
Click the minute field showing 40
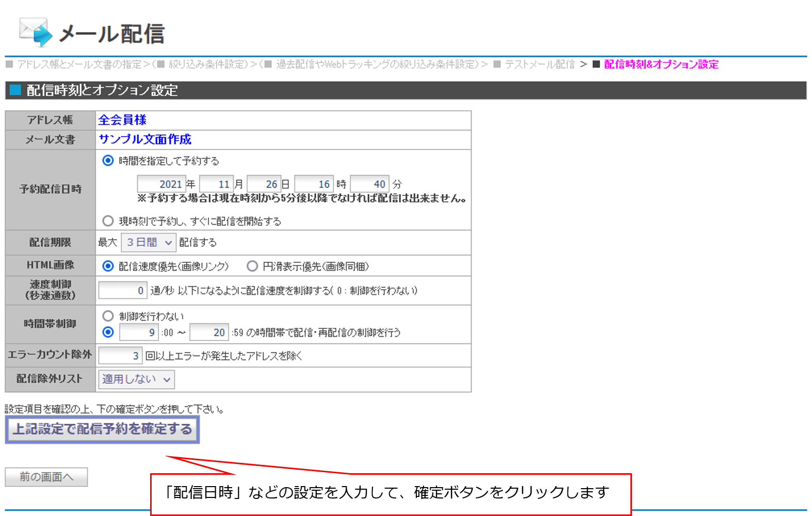369,184
